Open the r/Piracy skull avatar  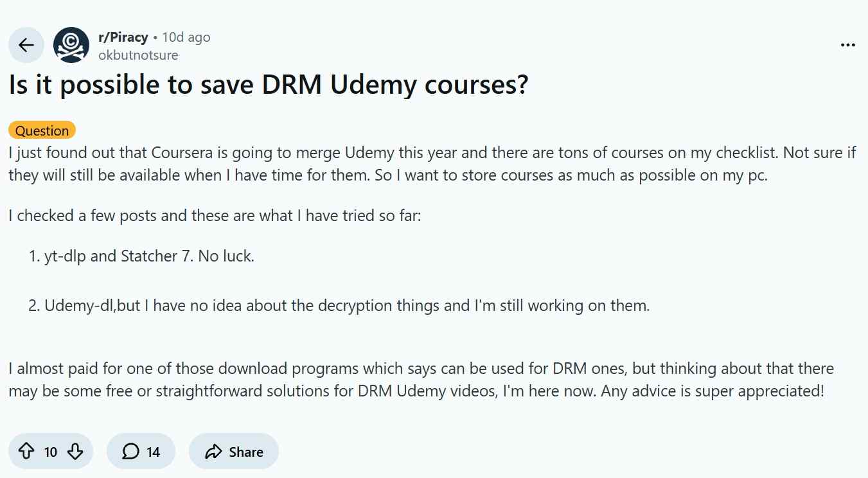coord(71,45)
